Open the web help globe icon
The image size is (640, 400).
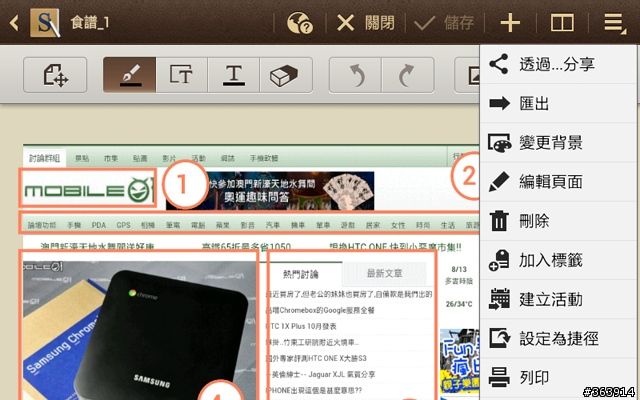coord(300,22)
